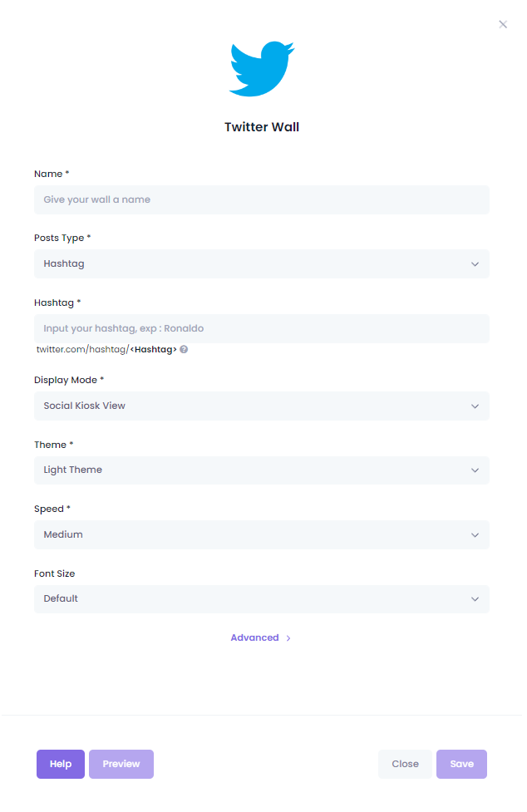Click the Advanced chevron arrow icon
527x812 pixels.
(288, 638)
